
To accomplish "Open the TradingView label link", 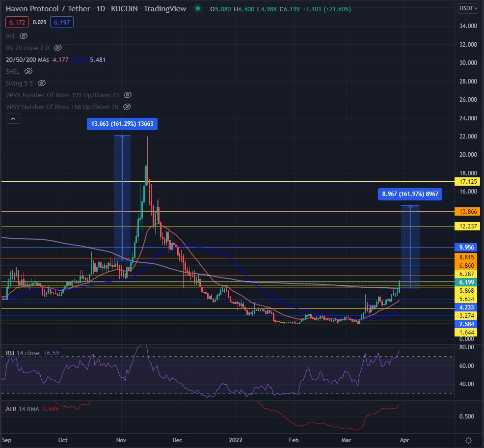I will tap(165, 8).
